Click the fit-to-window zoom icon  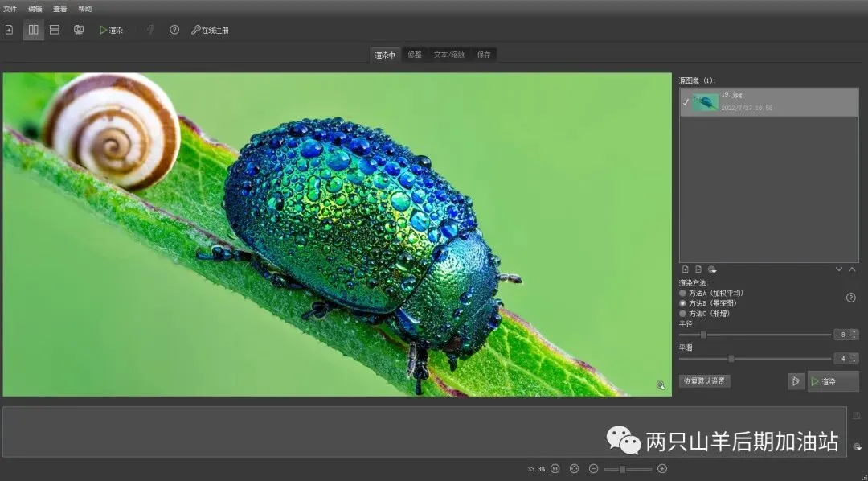(x=574, y=469)
